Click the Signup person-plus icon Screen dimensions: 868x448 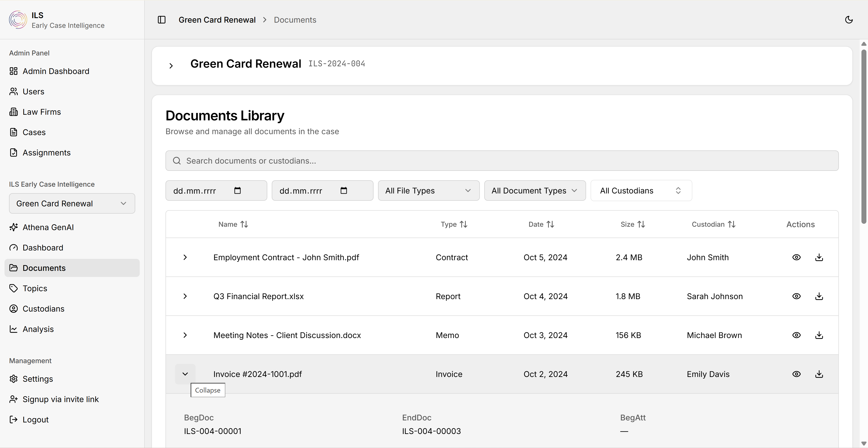point(14,399)
